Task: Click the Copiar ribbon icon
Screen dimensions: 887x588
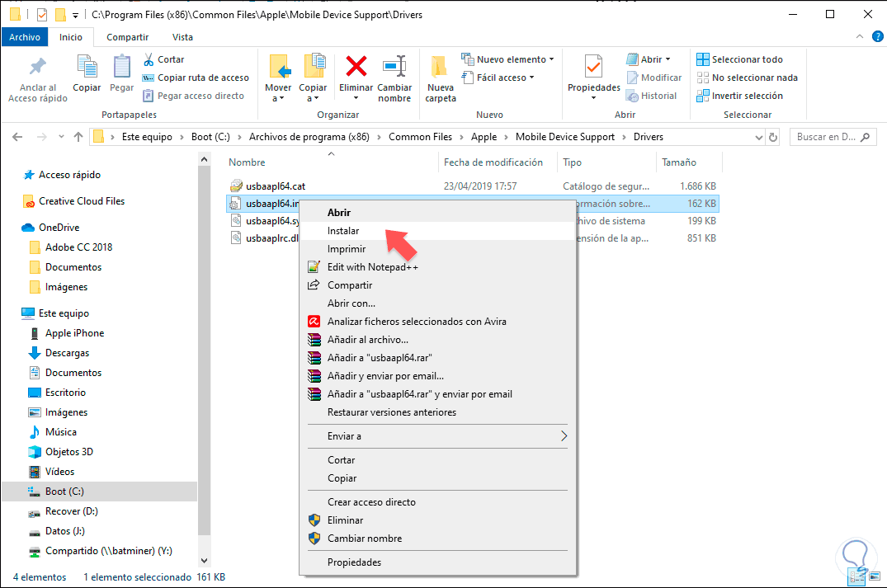Action: (87, 68)
